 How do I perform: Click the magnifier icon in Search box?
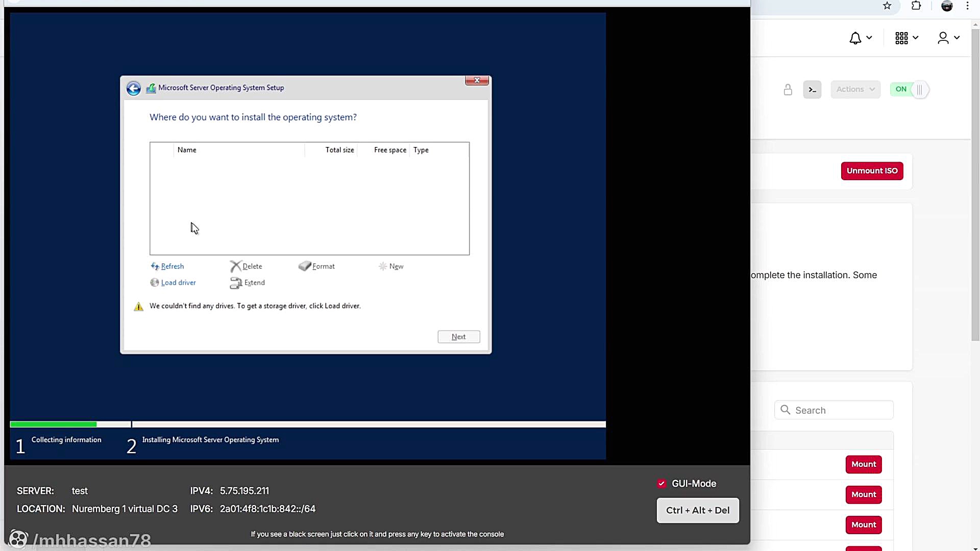(x=786, y=410)
